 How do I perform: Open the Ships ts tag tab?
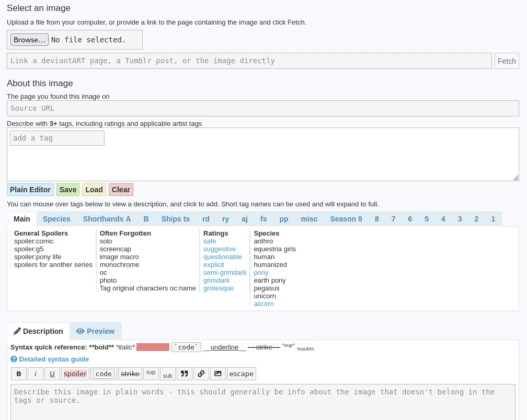point(175,219)
